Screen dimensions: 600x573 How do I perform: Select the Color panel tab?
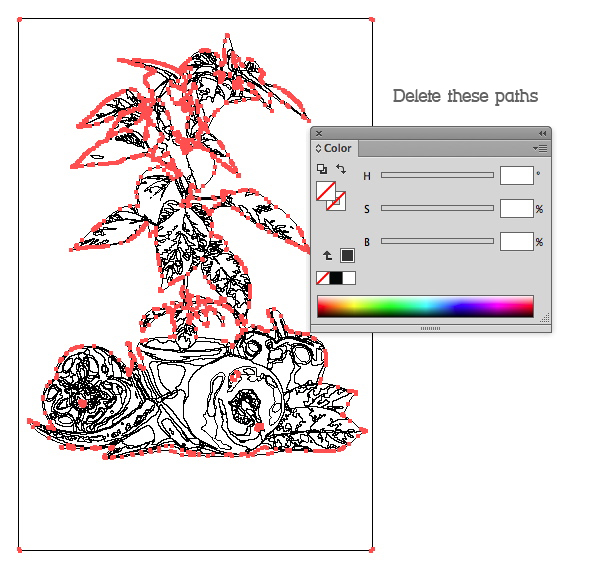336,149
